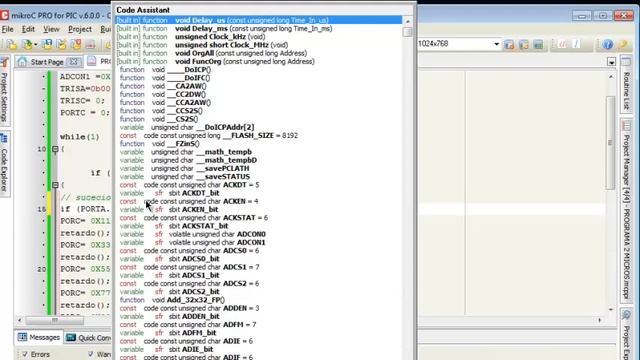Click the second layout icon after the 1024x768 box
The width and height of the screenshot is (640, 360).
524,44
